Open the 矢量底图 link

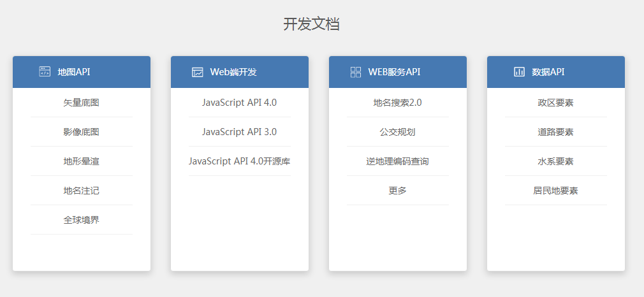click(x=81, y=103)
